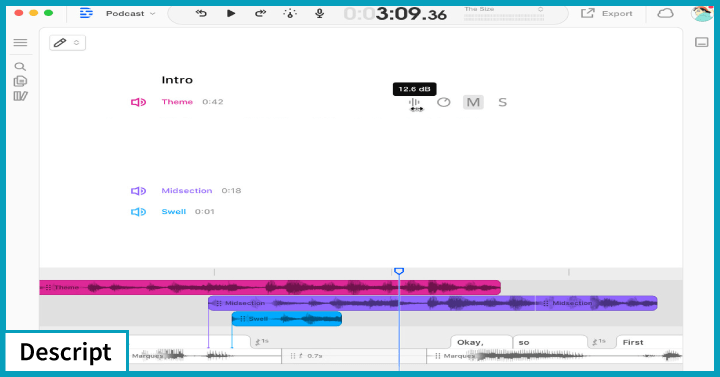The width and height of the screenshot is (720, 377).
Task: Toggle the Midsection track speaker icon
Action: tap(138, 191)
